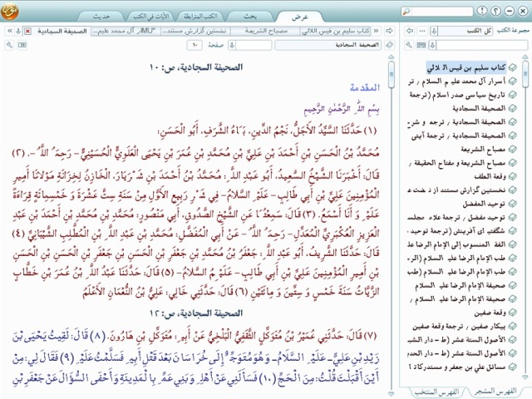Click the الصحيفة السجادية title field
Image resolution: width=532 pixels, height=399 pixels.
coord(328,45)
